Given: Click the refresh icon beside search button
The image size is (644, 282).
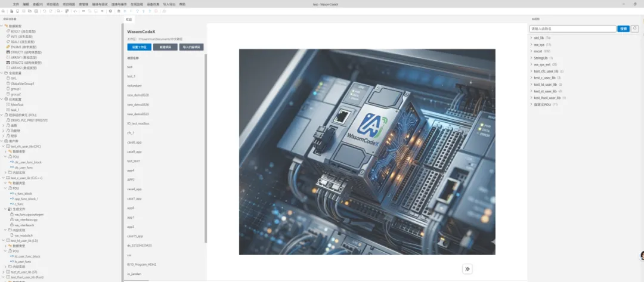Looking at the screenshot, I should pos(635,29).
